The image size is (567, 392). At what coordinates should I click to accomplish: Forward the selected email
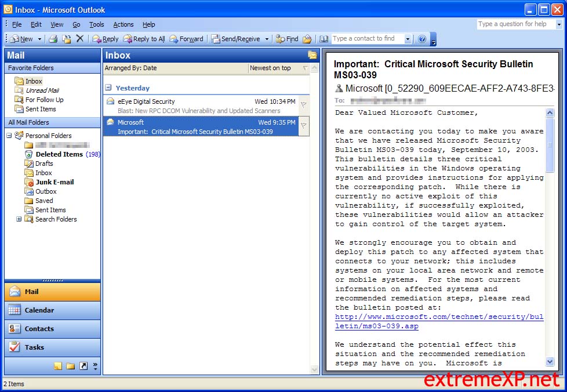187,39
